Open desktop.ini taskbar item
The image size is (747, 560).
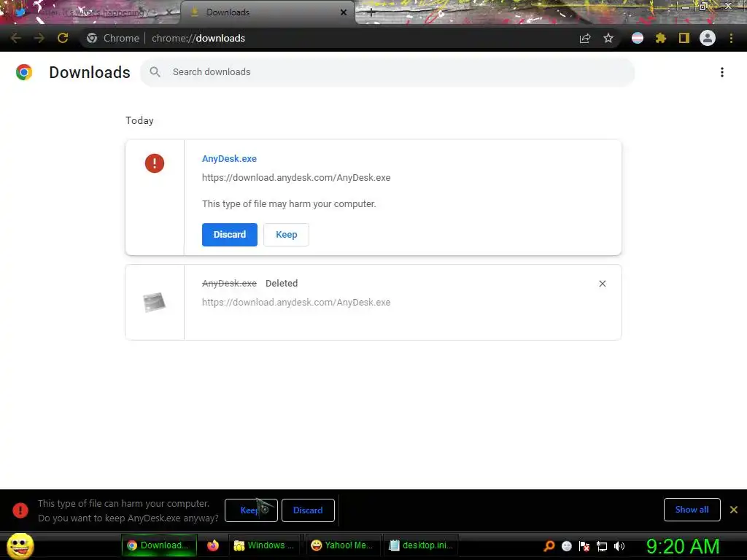coord(422,545)
